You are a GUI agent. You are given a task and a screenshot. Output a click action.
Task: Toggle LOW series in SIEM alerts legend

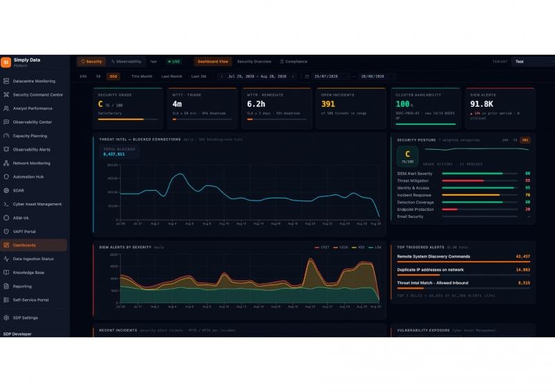click(375, 248)
